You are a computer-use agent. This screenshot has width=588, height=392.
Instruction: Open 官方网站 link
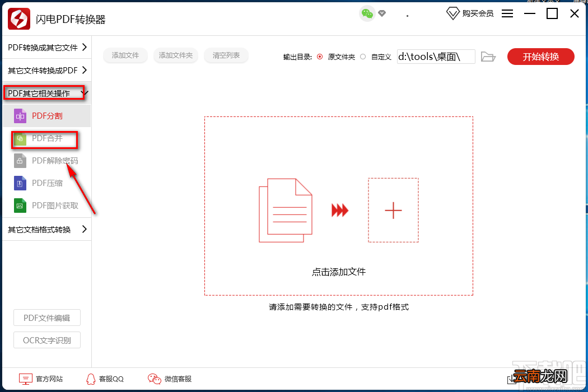[x=49, y=379]
